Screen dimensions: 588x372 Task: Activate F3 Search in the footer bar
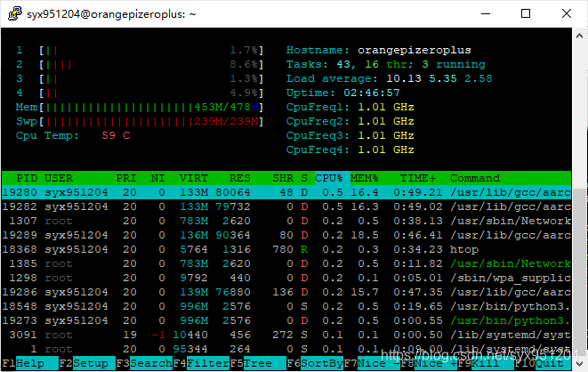(144, 363)
